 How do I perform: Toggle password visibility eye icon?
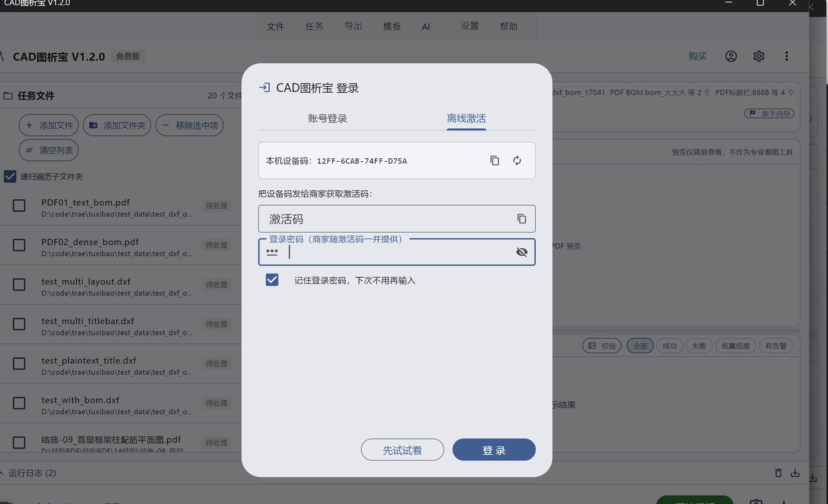coord(522,252)
